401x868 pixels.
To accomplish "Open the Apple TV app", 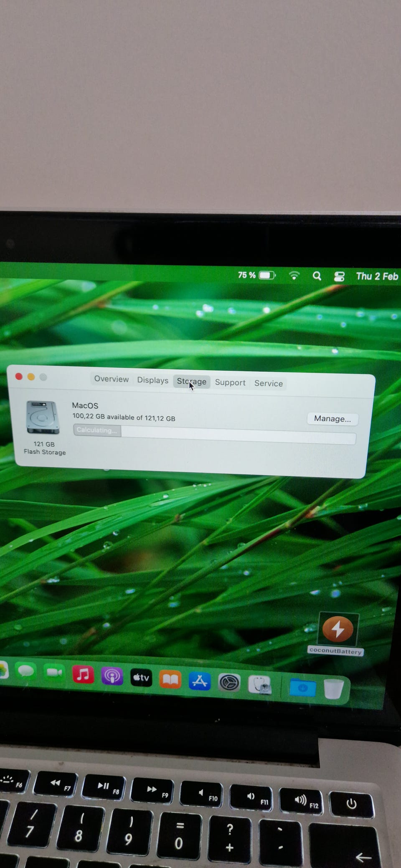I will [141, 678].
